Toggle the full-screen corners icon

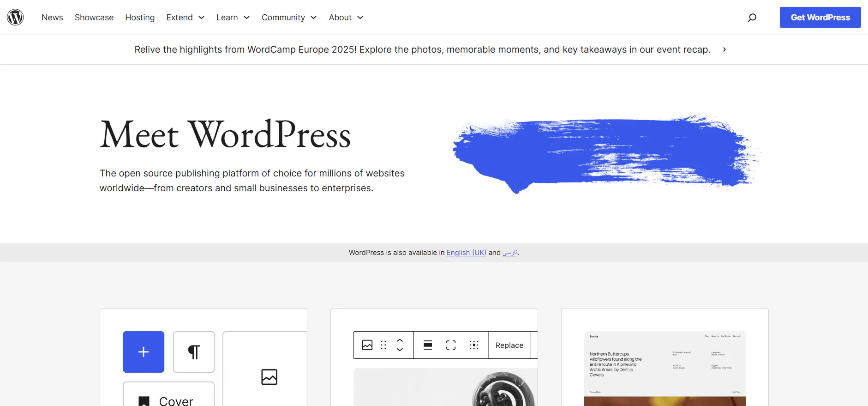point(451,345)
